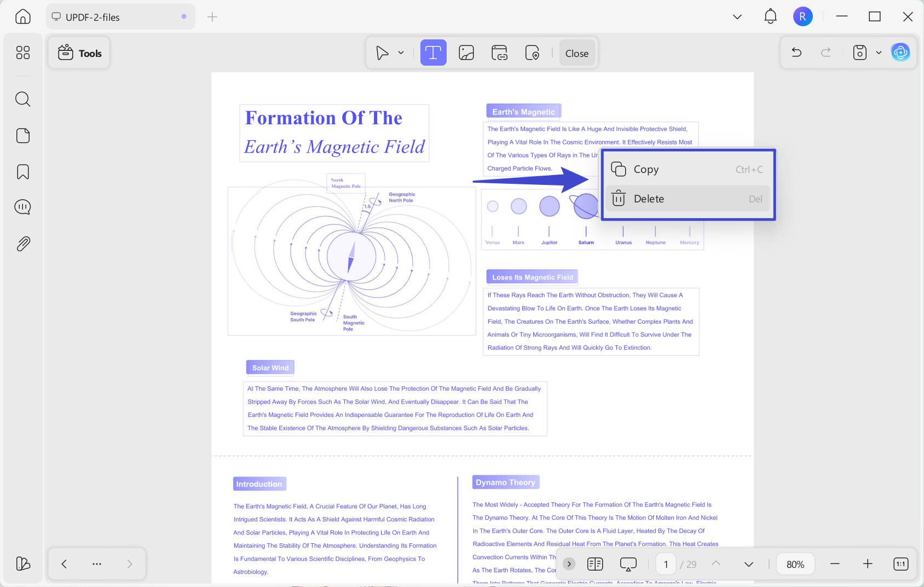The image size is (924, 587).
Task: Click the undo arrow icon
Action: pos(796,53)
